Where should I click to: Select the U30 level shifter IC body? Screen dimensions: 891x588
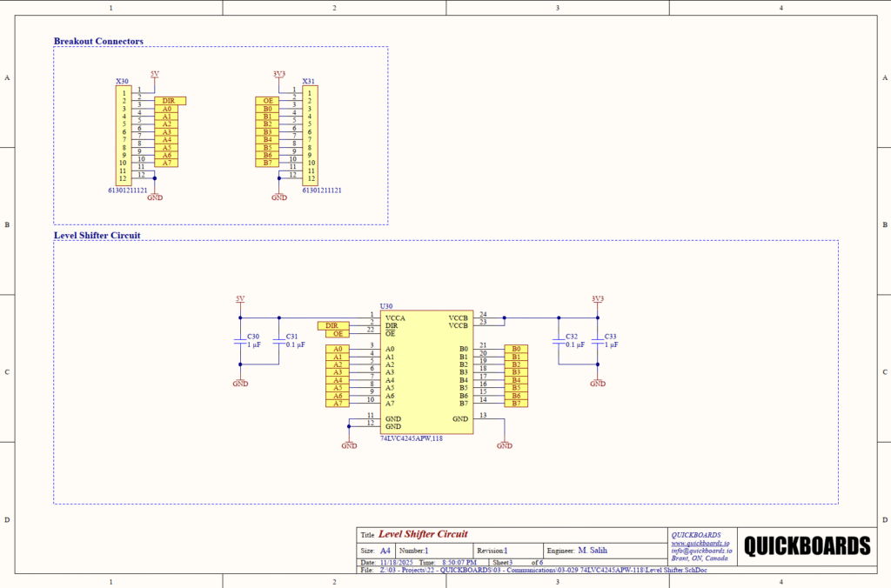click(x=426, y=371)
